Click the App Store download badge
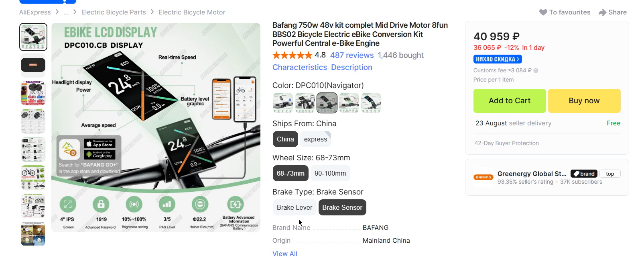The image size is (644, 260). click(x=100, y=143)
